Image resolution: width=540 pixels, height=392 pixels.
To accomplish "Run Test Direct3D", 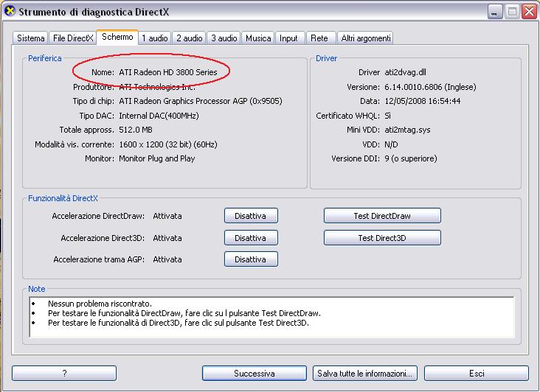I will (x=382, y=238).
